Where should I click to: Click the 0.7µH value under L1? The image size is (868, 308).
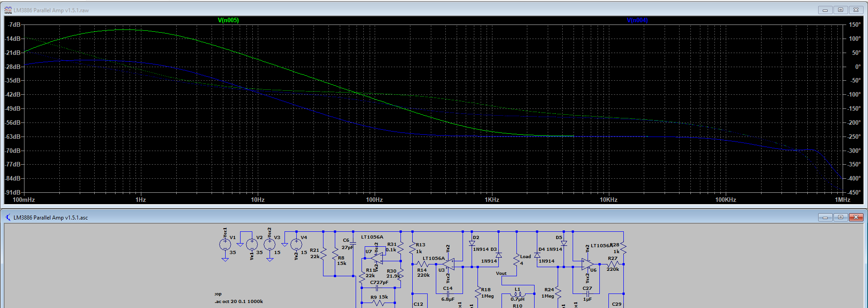click(x=517, y=299)
